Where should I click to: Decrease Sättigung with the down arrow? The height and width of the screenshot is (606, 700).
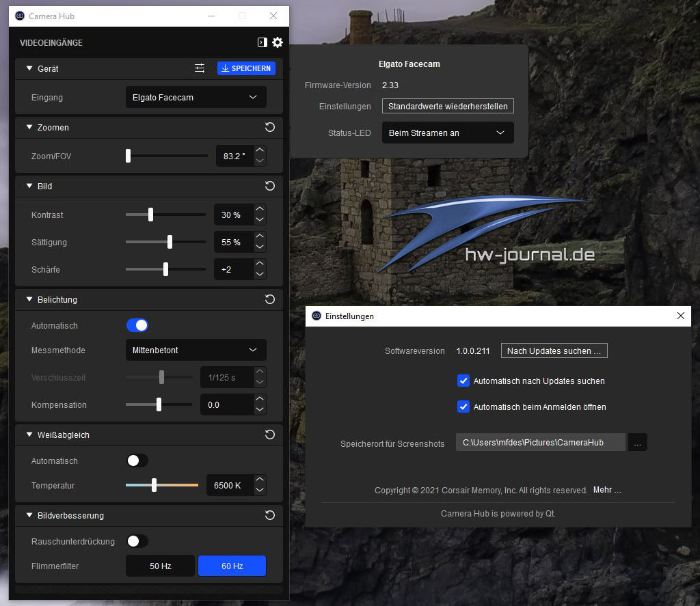(x=260, y=247)
